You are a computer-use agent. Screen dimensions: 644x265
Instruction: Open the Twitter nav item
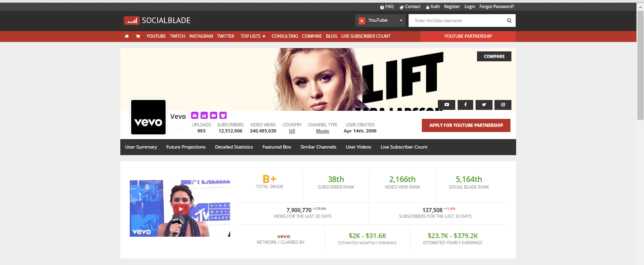point(226,36)
